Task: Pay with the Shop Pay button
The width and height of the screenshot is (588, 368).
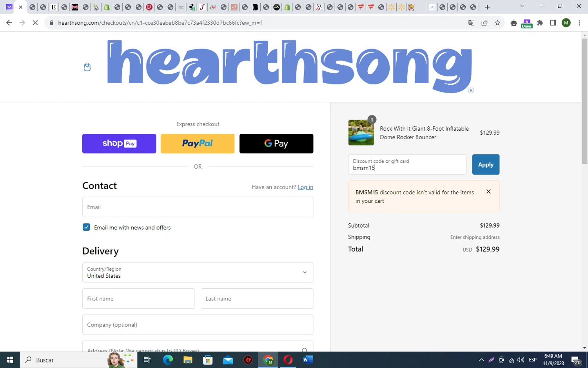Action: pos(119,144)
